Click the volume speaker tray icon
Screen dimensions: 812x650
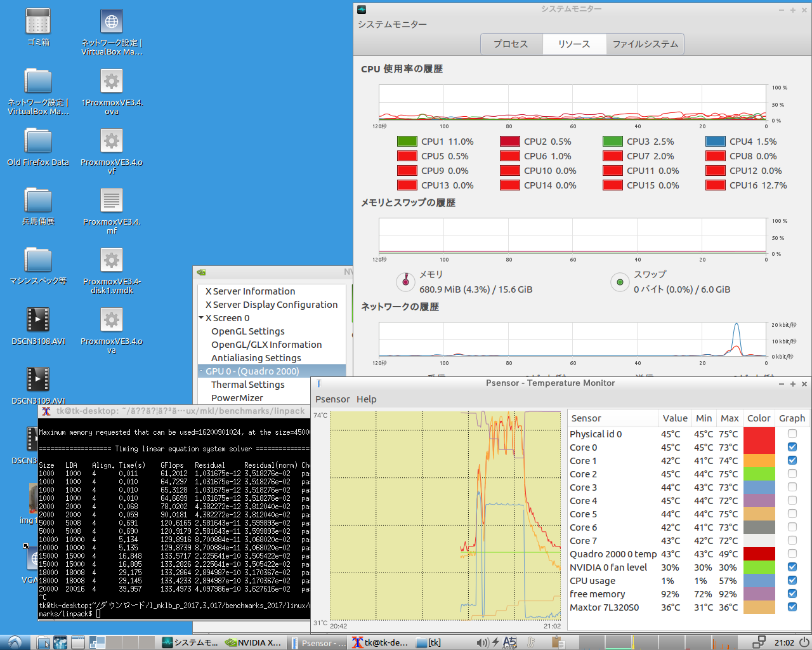(x=482, y=642)
